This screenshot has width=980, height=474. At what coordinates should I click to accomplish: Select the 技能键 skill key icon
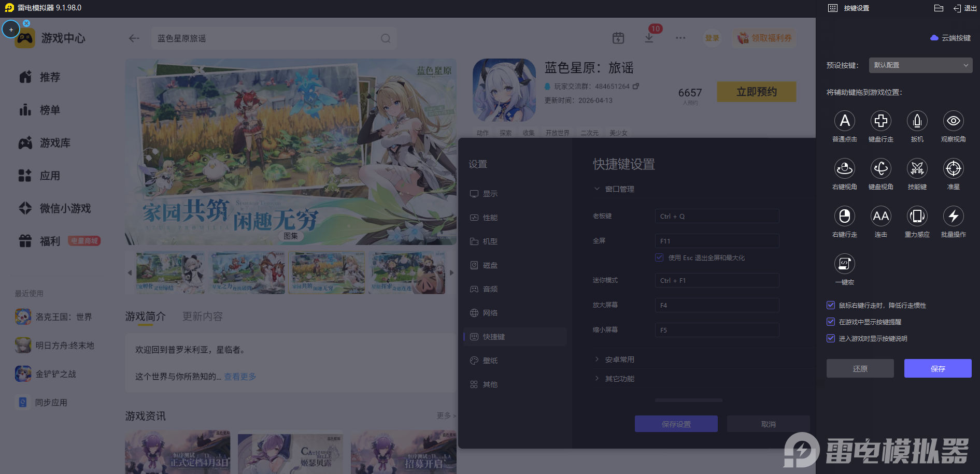point(917,168)
